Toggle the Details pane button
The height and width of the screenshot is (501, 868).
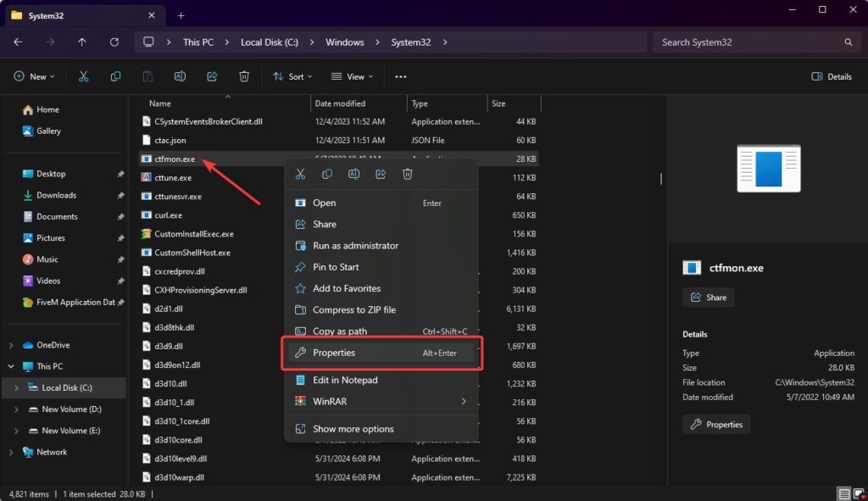click(x=832, y=76)
